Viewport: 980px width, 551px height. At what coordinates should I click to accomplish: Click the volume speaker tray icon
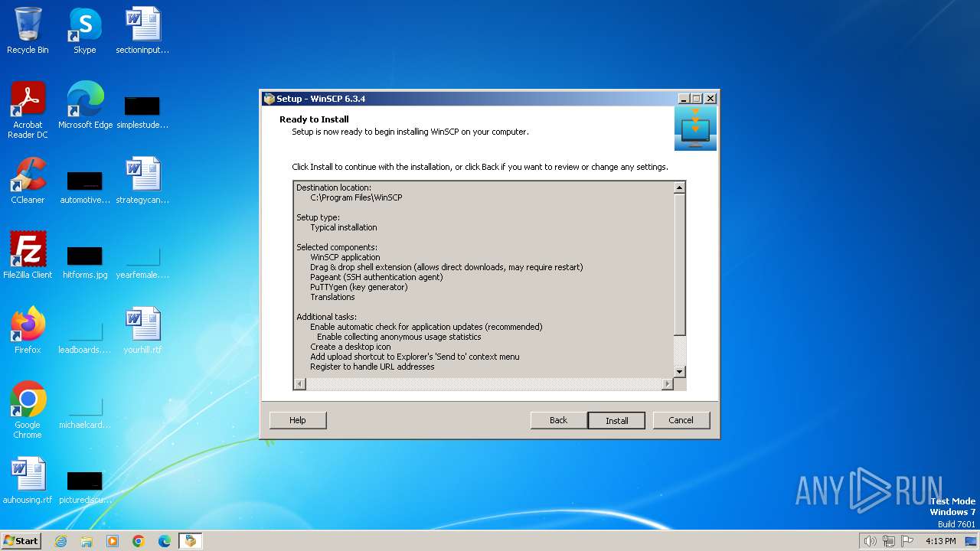pyautogui.click(x=870, y=541)
